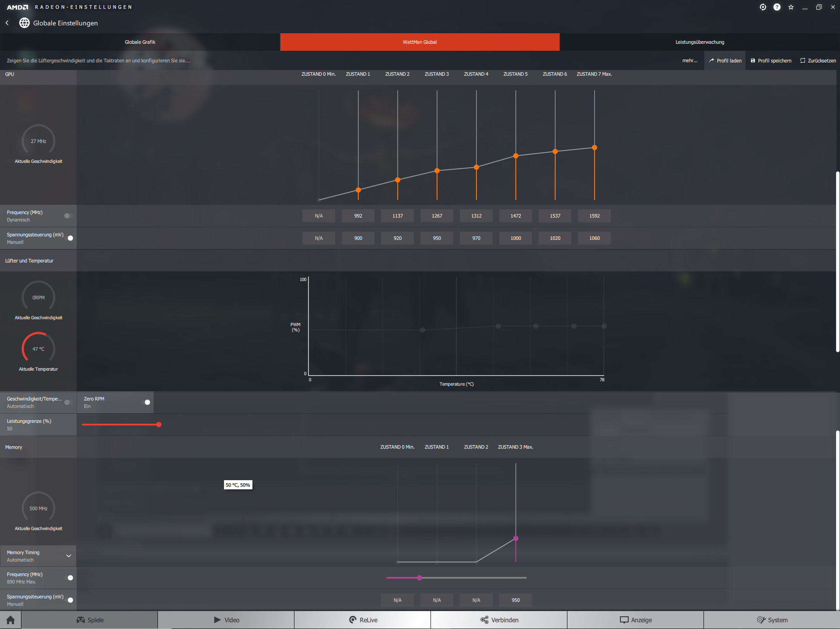Toggle GPU Spannungssteuerung manual switch
Screen dimensions: 840x629
(x=69, y=238)
